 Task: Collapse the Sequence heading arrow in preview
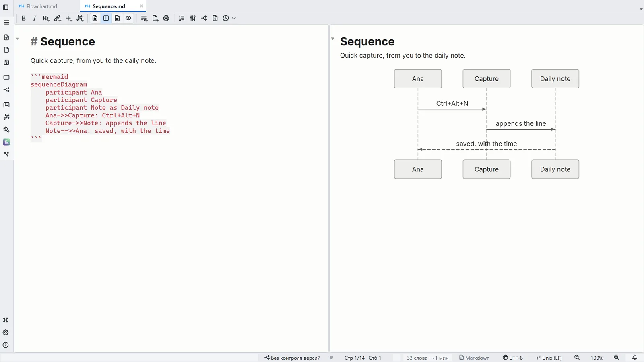(333, 39)
